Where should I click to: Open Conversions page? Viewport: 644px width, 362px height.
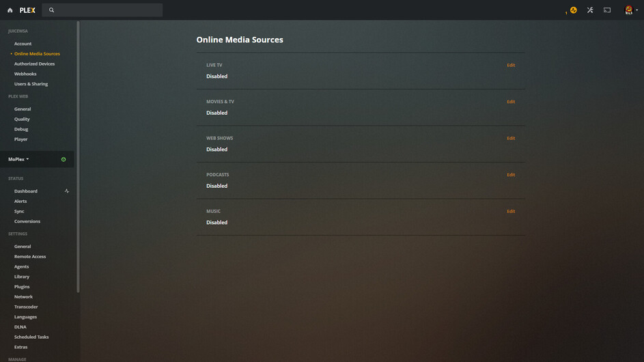(27, 221)
